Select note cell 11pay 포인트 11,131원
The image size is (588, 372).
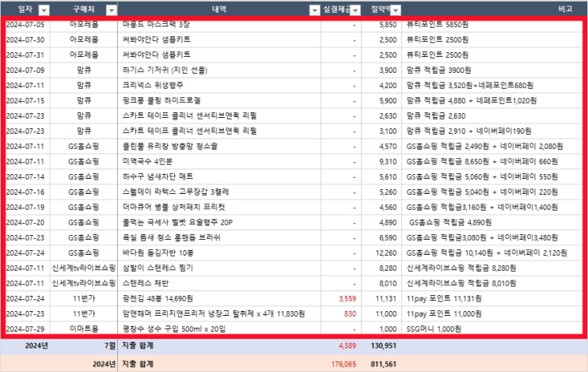pyautogui.click(x=444, y=298)
